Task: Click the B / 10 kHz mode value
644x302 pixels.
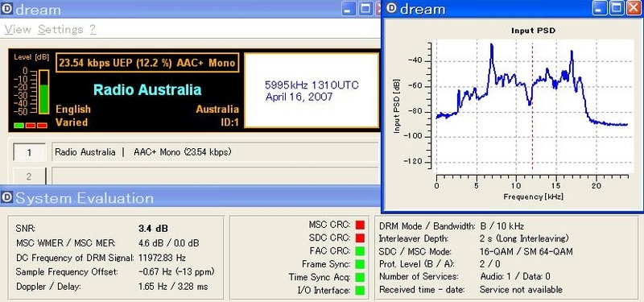Action: [x=502, y=226]
